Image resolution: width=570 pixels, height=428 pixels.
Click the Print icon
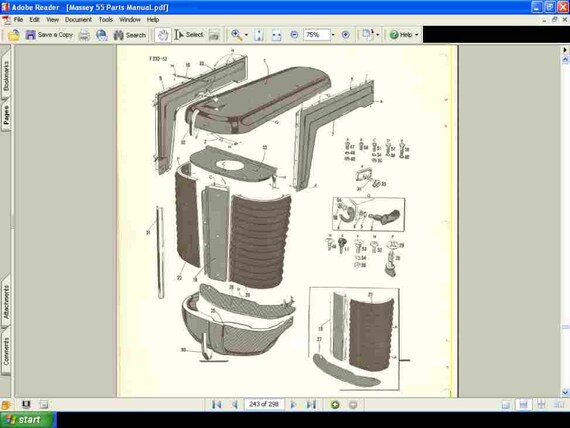coord(84,35)
